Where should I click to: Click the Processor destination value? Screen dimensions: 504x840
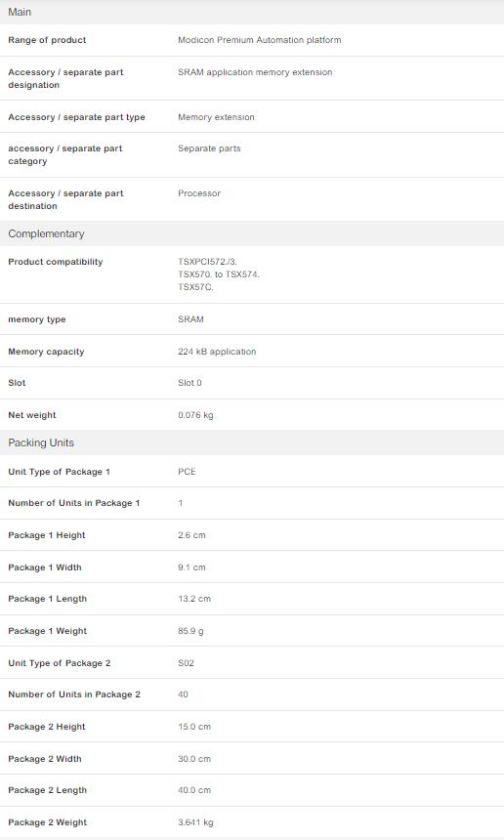[198, 193]
